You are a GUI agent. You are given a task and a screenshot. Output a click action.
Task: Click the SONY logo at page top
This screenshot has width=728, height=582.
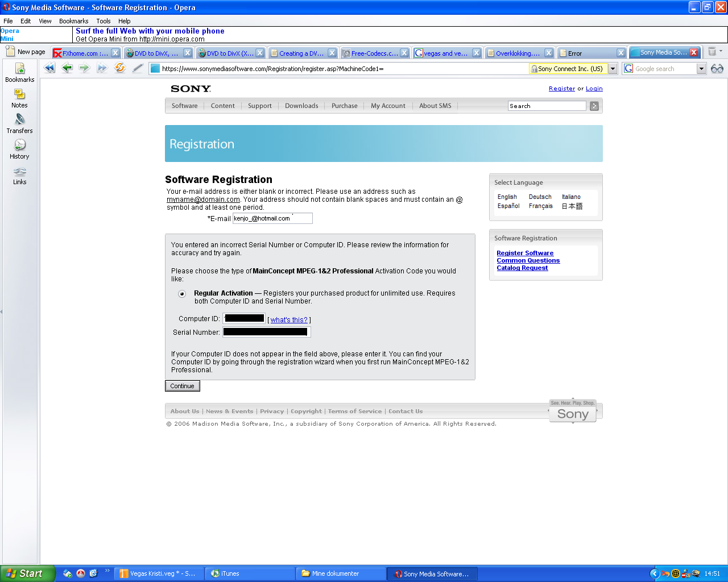(x=191, y=89)
